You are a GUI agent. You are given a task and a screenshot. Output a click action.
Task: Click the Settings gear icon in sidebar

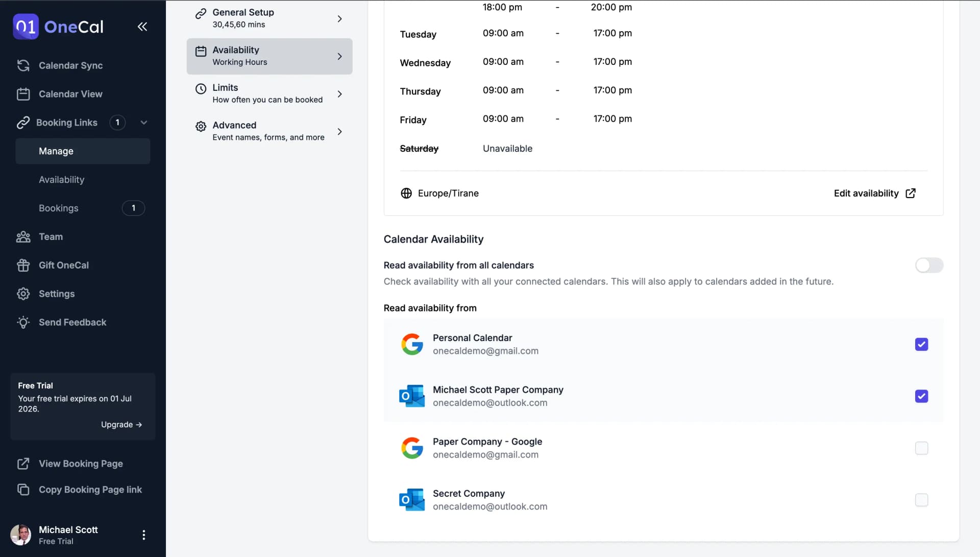[x=23, y=294]
